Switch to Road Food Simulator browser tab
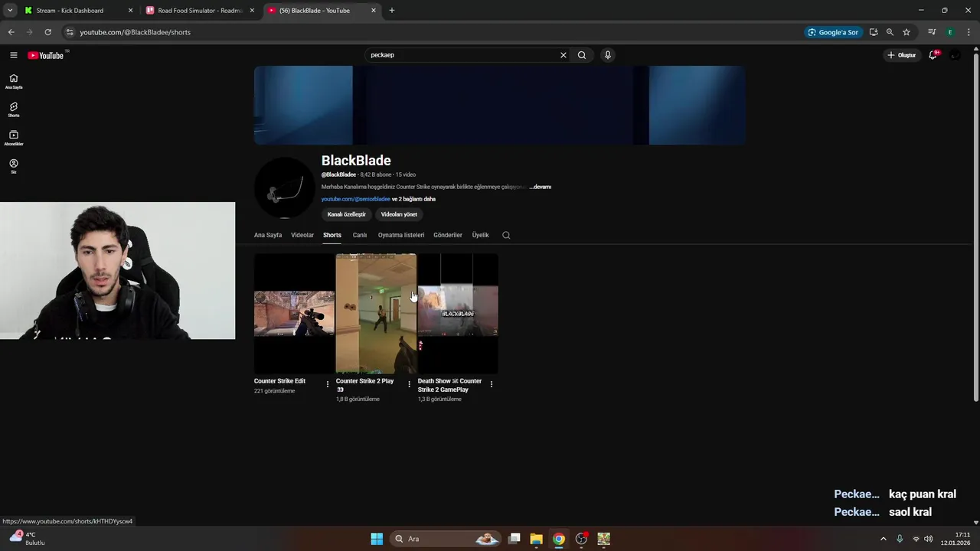The height and width of the screenshot is (551, 980). coord(199,11)
